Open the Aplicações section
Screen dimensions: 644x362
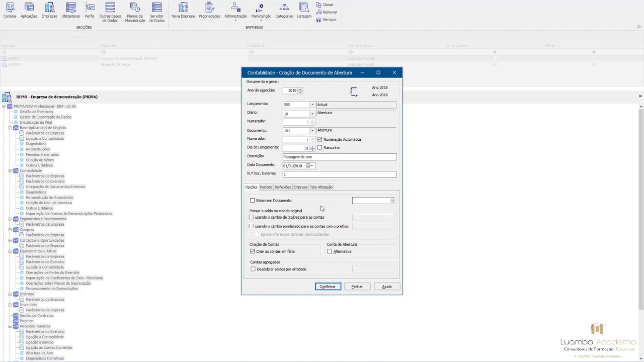click(x=29, y=11)
